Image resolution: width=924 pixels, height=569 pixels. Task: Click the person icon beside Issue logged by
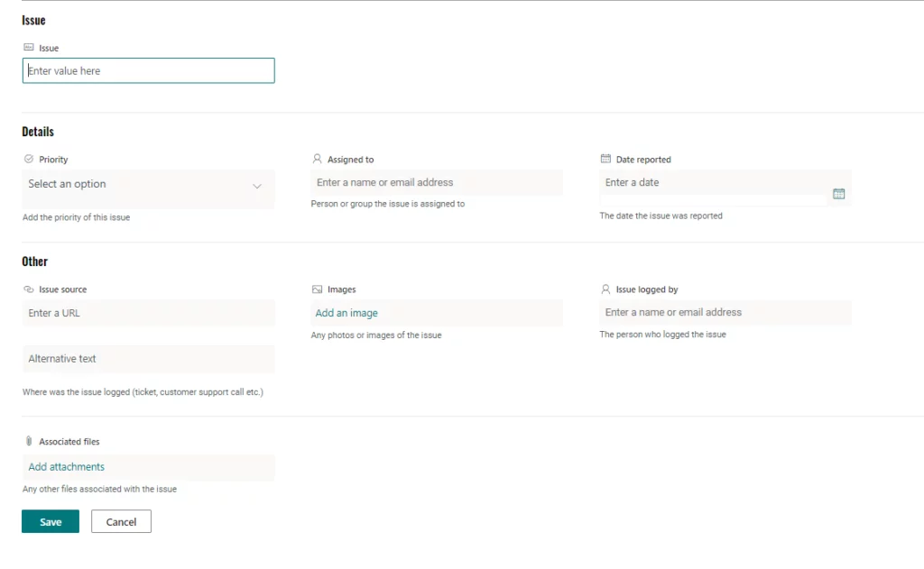605,289
